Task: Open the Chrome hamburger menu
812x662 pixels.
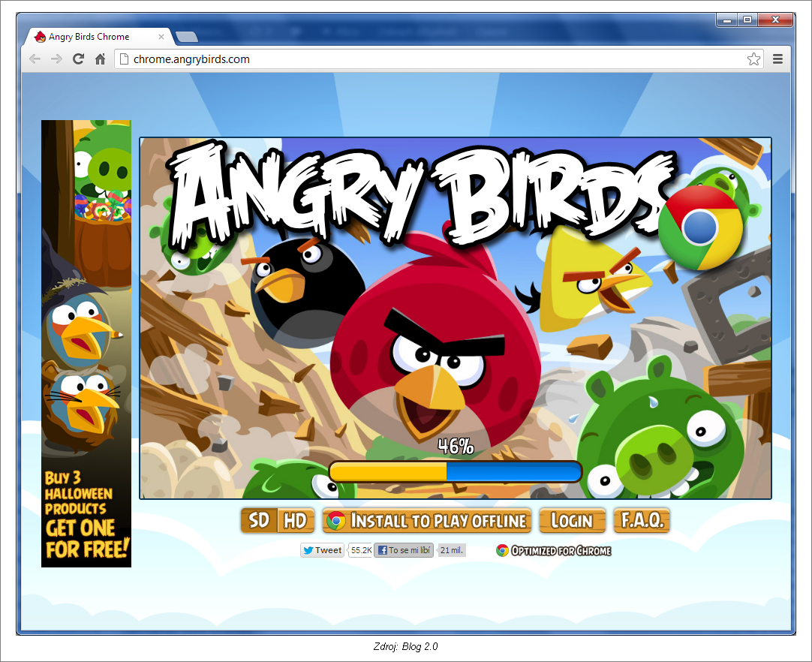Action: [x=777, y=59]
